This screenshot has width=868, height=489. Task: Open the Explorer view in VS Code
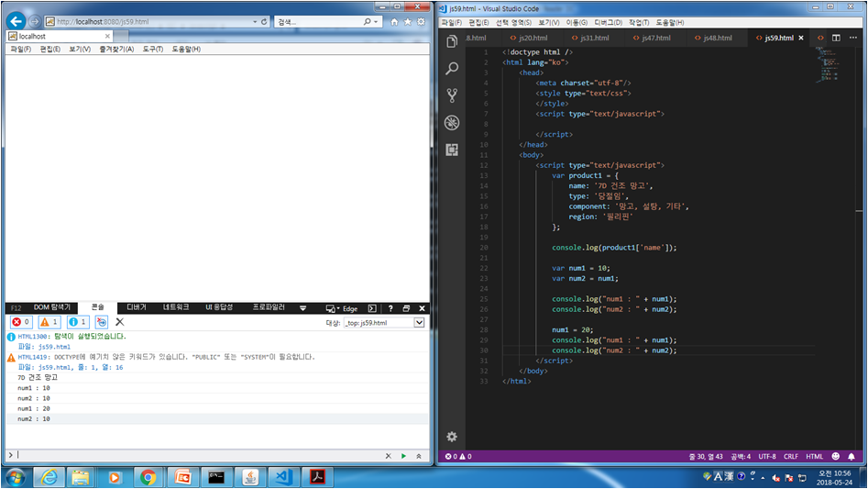[452, 41]
